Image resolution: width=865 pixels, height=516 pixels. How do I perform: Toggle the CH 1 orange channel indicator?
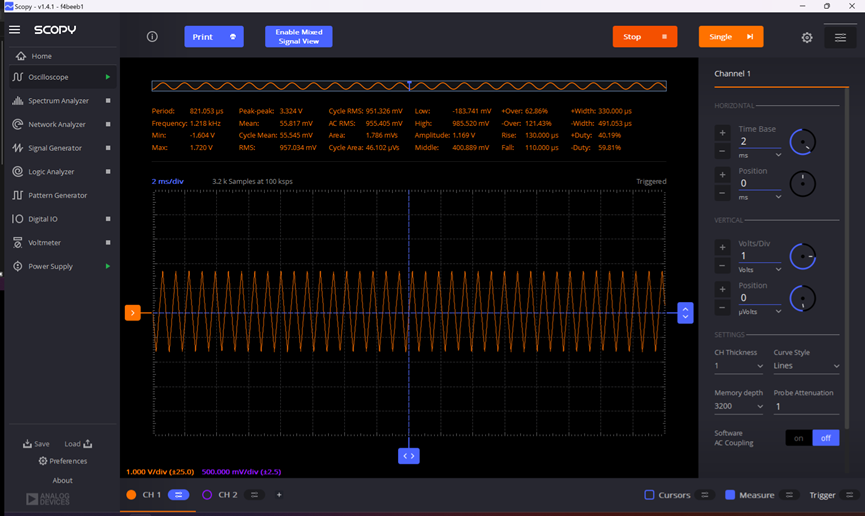131,495
